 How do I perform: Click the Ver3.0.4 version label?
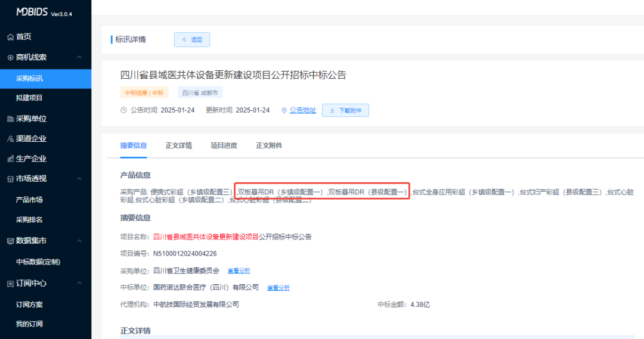(61, 14)
